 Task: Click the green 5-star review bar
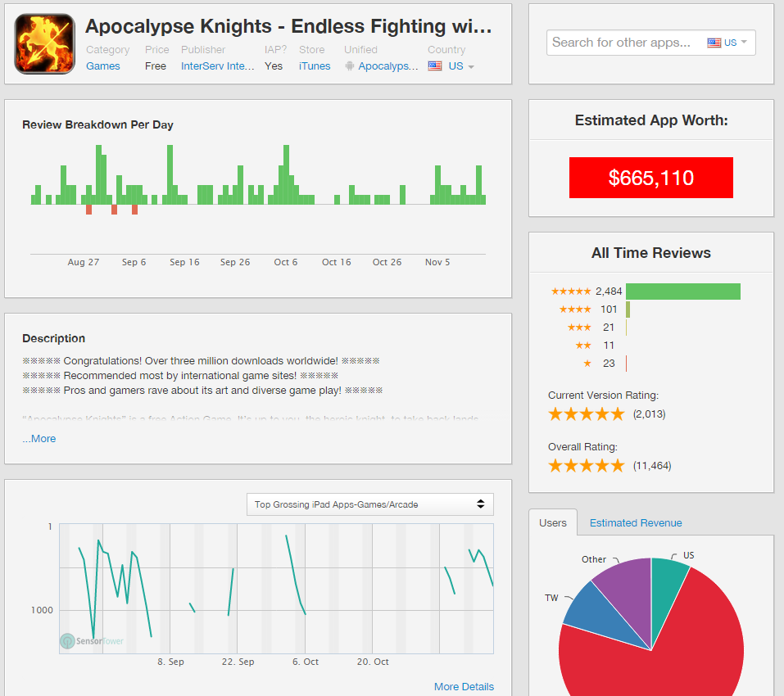(683, 292)
